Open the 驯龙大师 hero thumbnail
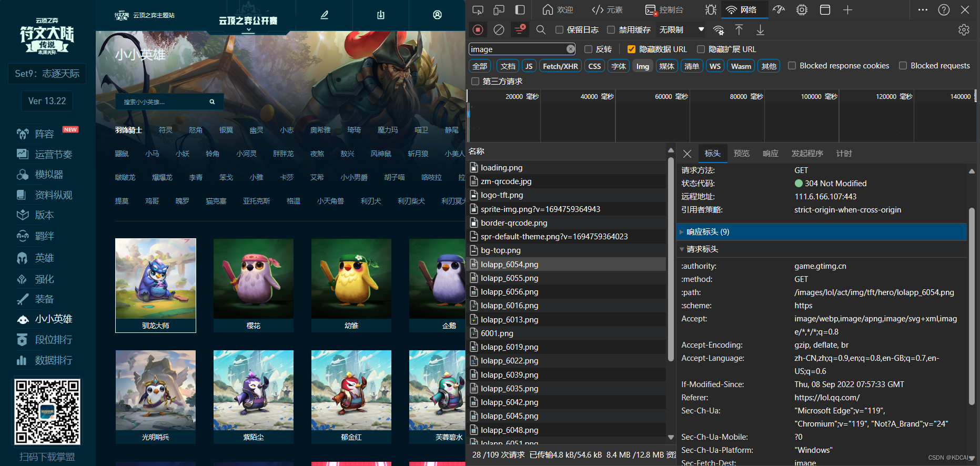Viewport: 980px width, 466px height. tap(156, 285)
